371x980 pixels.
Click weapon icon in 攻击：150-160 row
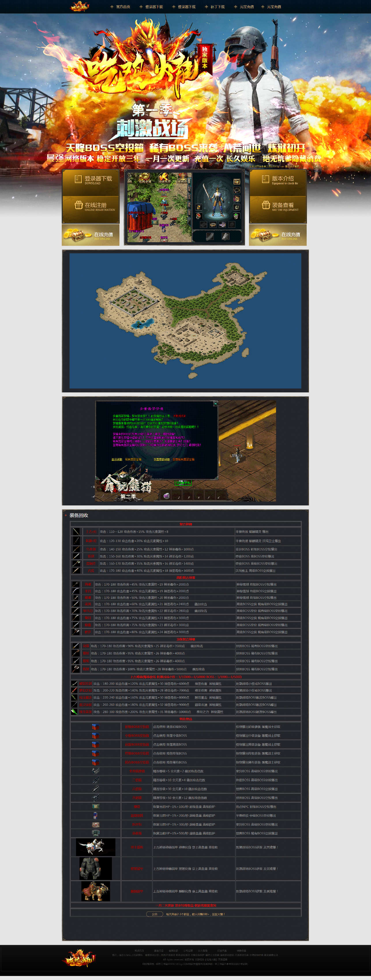[76, 556]
